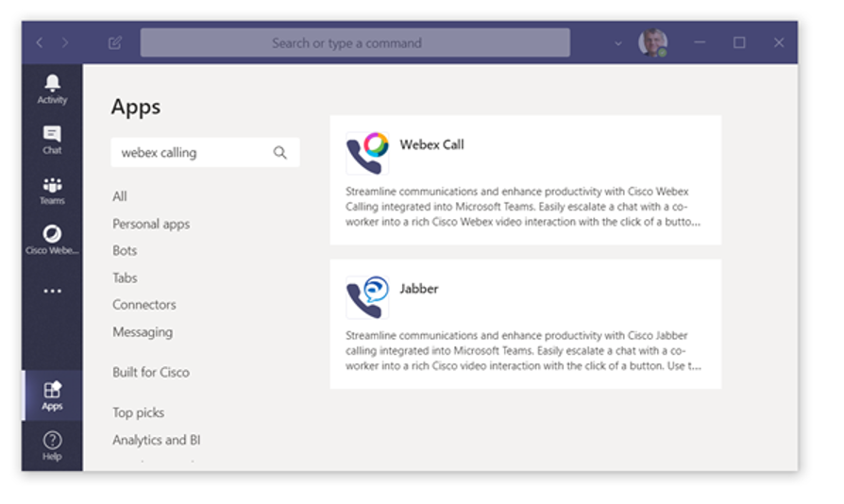
Task: Open the Top picks category
Action: click(139, 412)
